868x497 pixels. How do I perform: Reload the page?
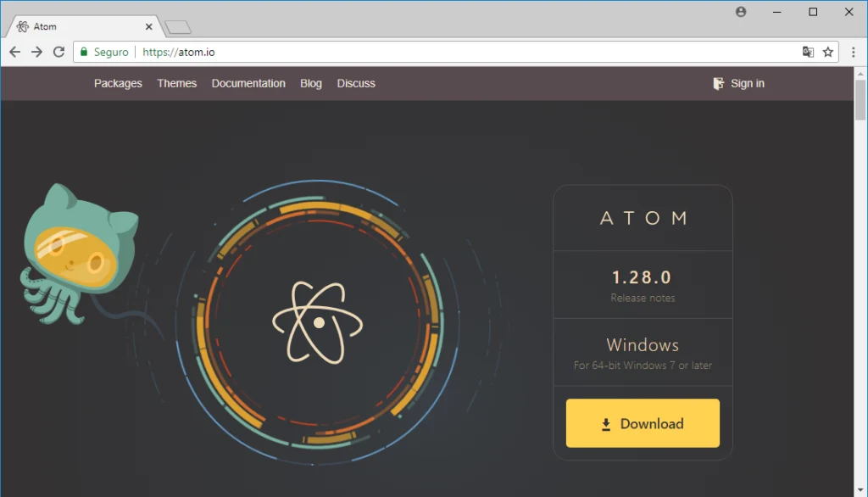click(58, 52)
